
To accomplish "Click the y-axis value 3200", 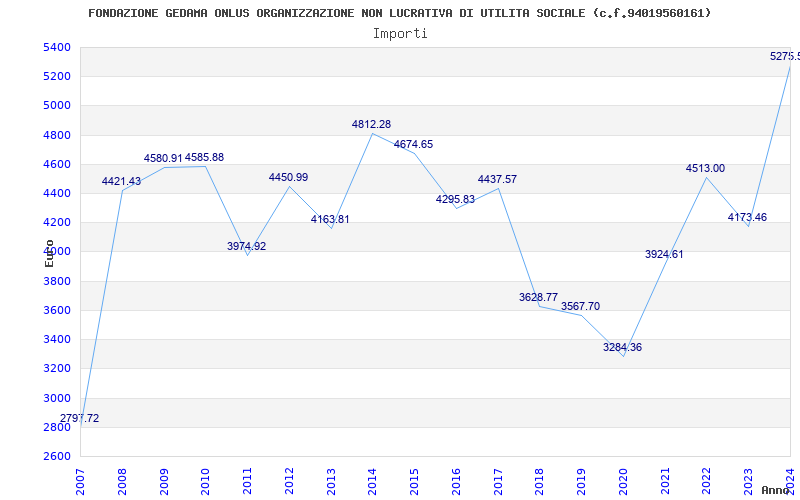I will point(58,368).
